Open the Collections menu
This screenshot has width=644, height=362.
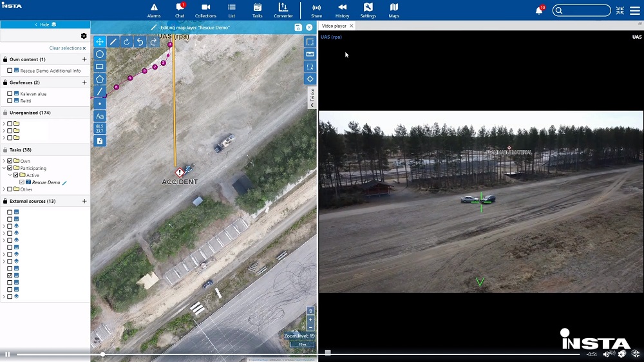(x=205, y=10)
